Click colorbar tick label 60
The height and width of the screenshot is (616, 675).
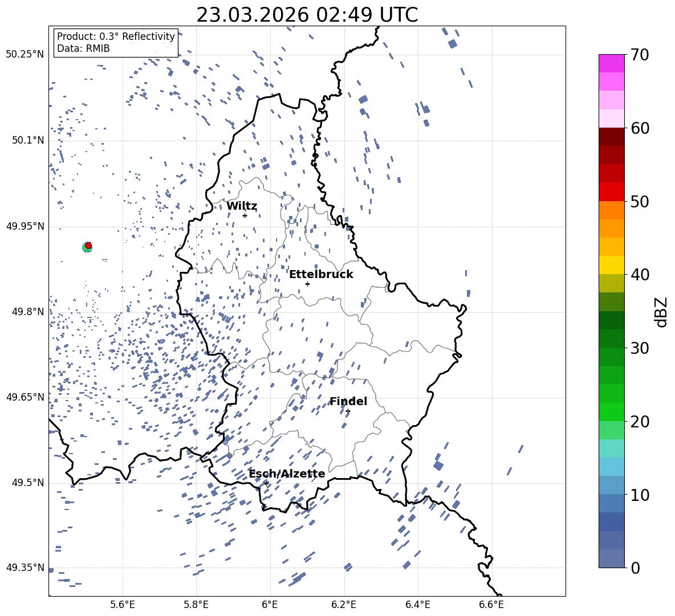[x=640, y=128]
